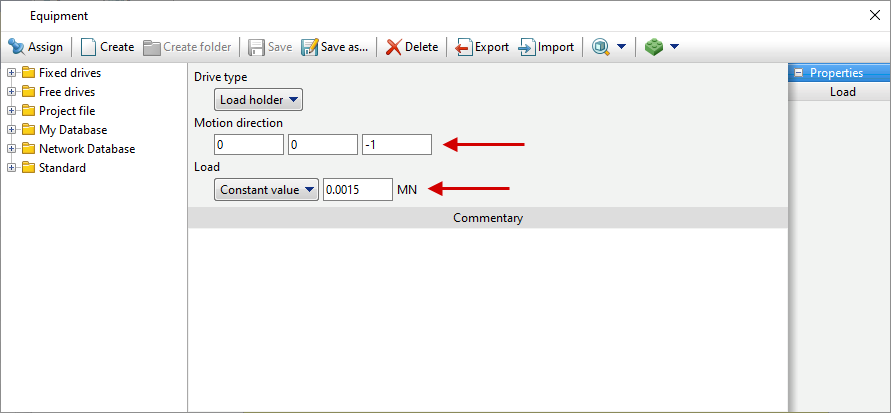891x413 pixels.
Task: Select the Standard folder in the tree
Action: tap(62, 168)
